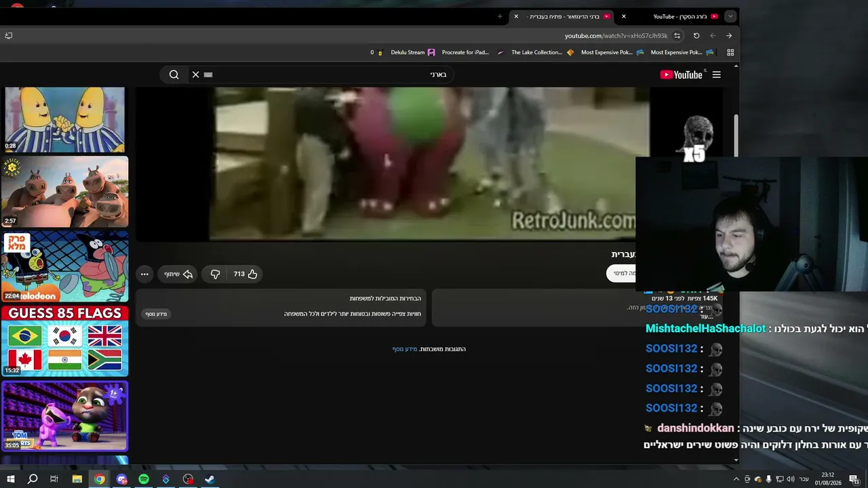Switch the עבר input language indicator

[x=804, y=479]
